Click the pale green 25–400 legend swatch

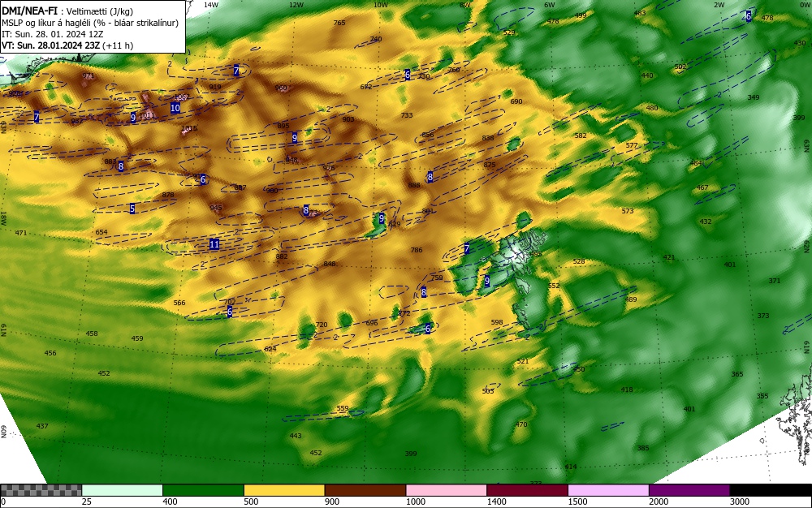click(x=123, y=490)
